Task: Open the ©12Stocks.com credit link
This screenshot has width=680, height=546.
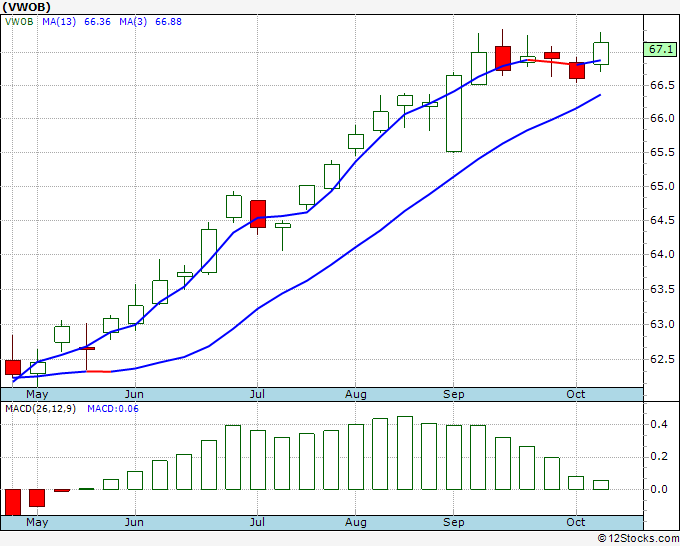Action: pyautogui.click(x=638, y=539)
